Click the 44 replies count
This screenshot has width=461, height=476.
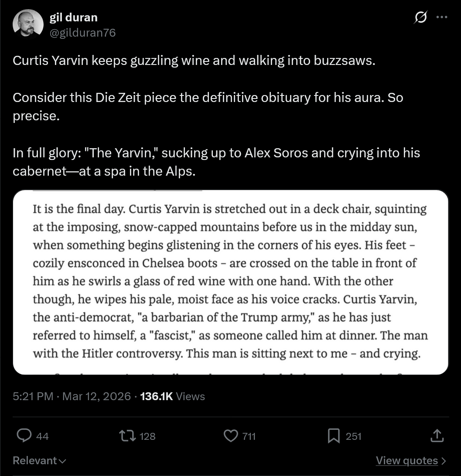click(x=42, y=436)
